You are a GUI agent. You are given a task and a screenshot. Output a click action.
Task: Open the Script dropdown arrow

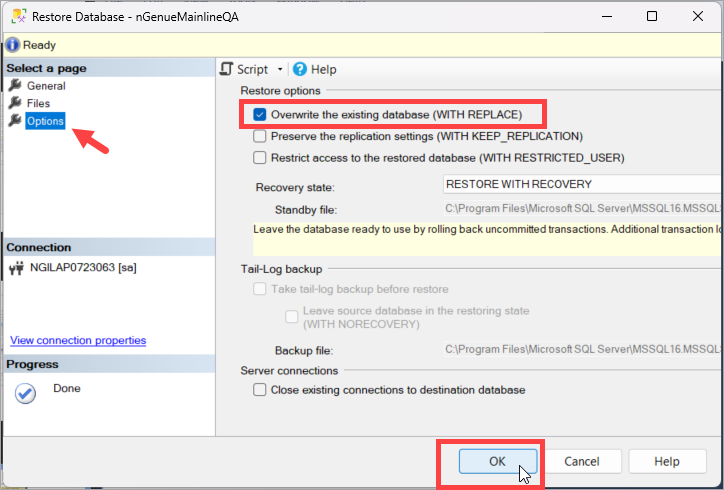pyautogui.click(x=280, y=69)
